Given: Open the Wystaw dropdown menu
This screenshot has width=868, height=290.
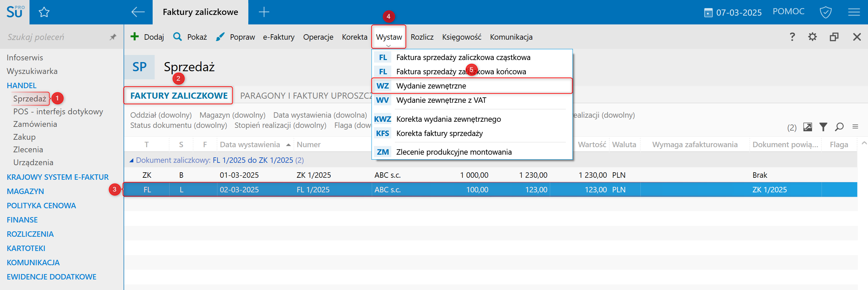Looking at the screenshot, I should point(389,37).
